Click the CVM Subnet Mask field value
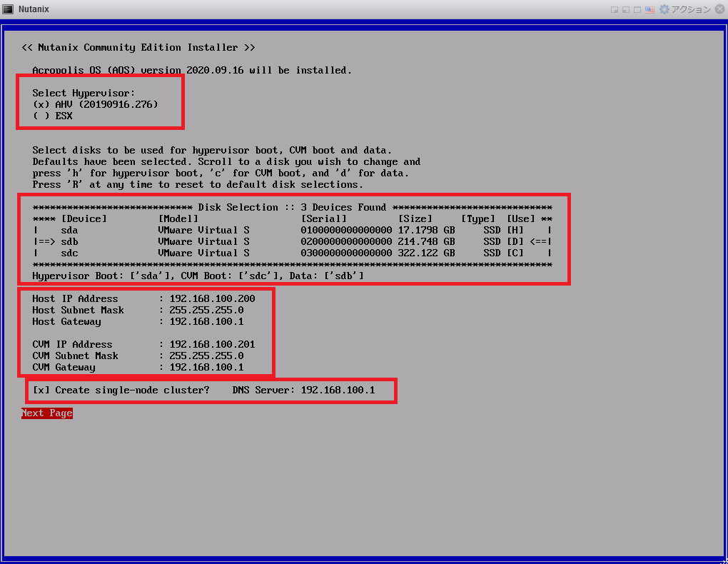This screenshot has width=728, height=564. [206, 356]
